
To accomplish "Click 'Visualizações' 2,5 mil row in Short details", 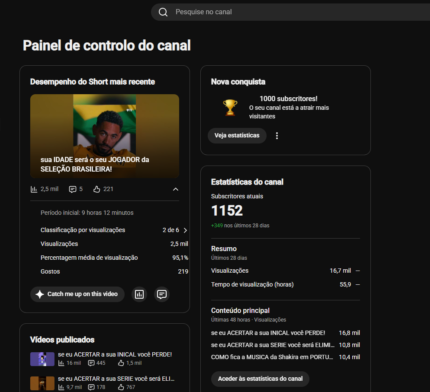I will [x=114, y=244].
